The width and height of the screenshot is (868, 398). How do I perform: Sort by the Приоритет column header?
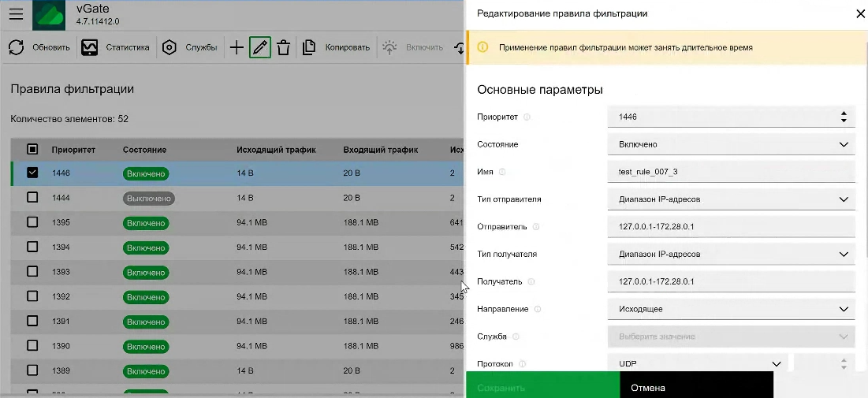tap(73, 150)
